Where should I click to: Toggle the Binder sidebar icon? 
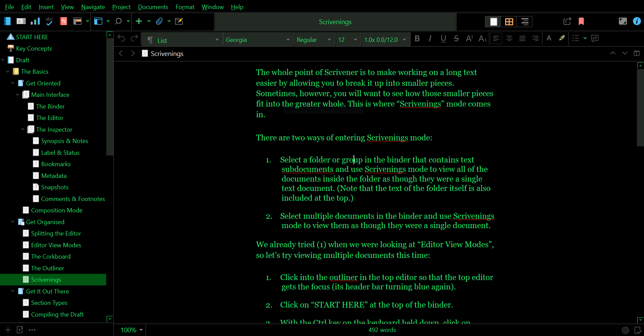(x=7, y=21)
